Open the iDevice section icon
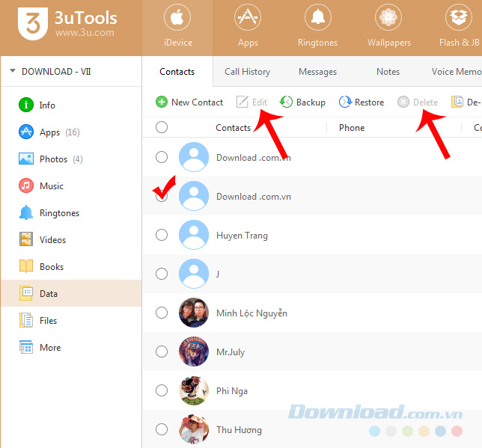The image size is (482, 448). pos(177,17)
